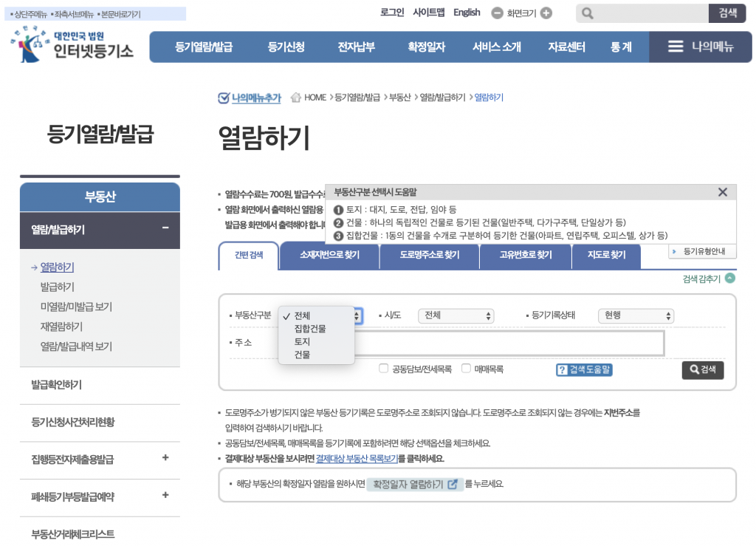Click 열람/발급하기 in breadcrumb
756x546 pixels.
point(442,98)
